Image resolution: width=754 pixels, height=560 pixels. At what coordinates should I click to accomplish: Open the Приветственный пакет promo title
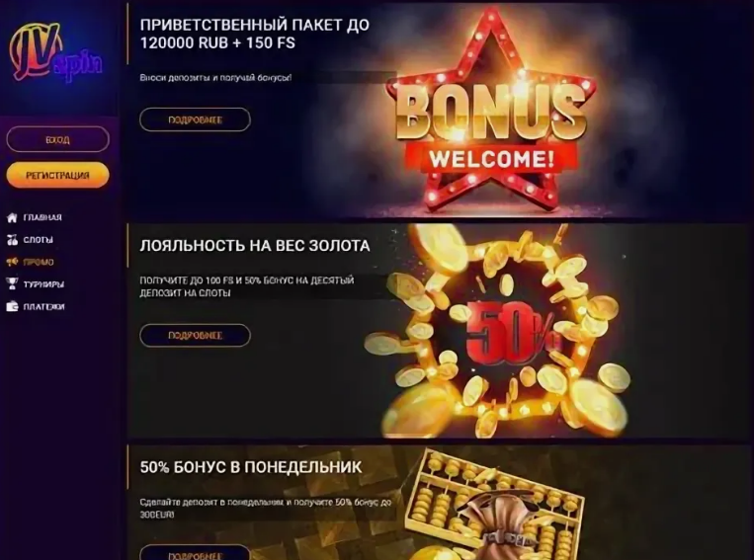coord(255,34)
